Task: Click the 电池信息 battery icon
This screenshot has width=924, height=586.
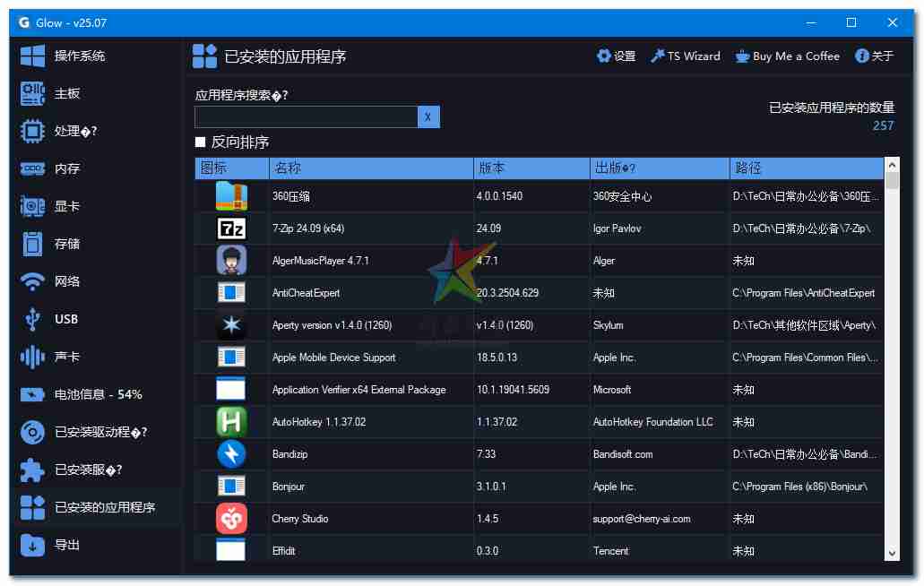Action: pyautogui.click(x=32, y=393)
